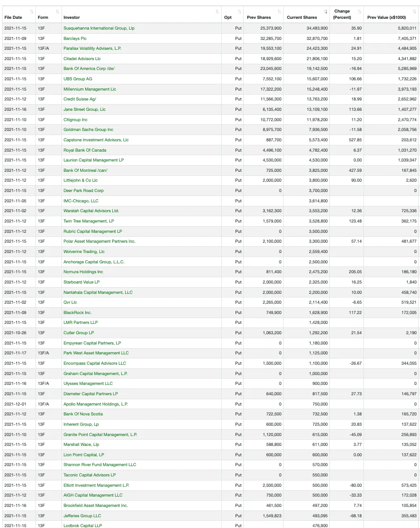Open Shannon River Fund Management LLC link
The image size is (420, 528).
pyautogui.click(x=100, y=465)
